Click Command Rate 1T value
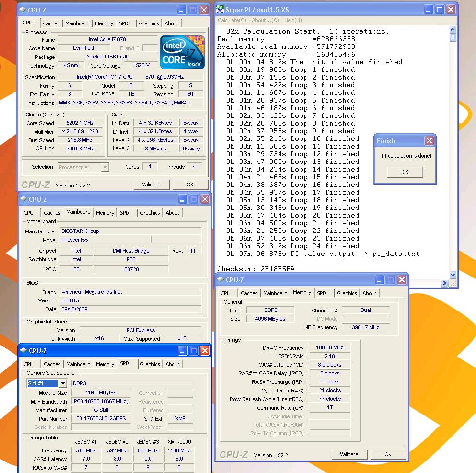The width and height of the screenshot is (476, 473). (330, 407)
